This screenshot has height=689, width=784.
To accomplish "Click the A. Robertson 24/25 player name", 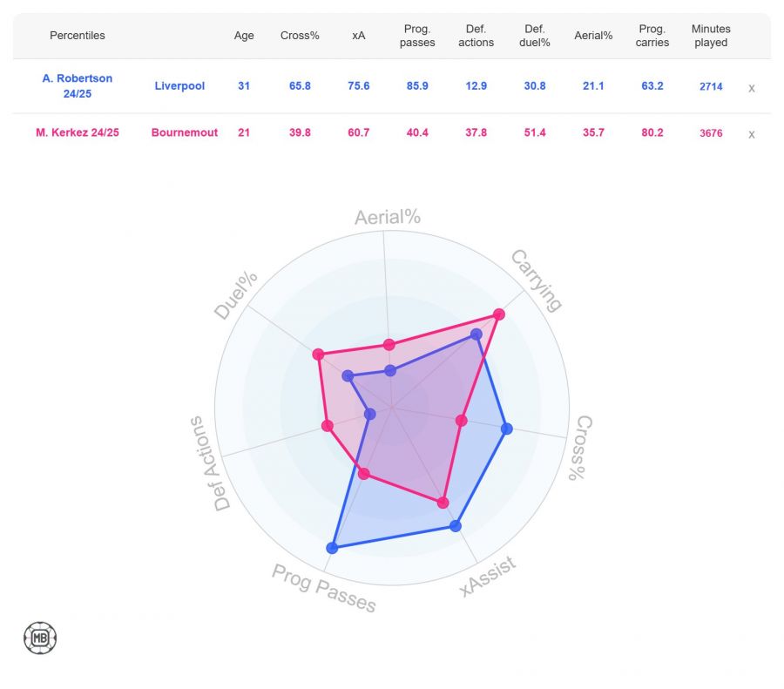I will point(78,86).
